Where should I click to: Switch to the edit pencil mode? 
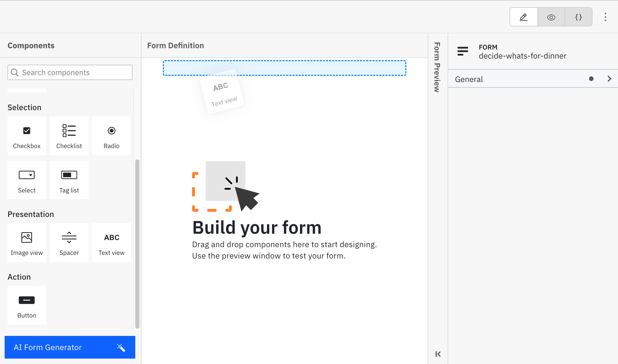click(523, 17)
